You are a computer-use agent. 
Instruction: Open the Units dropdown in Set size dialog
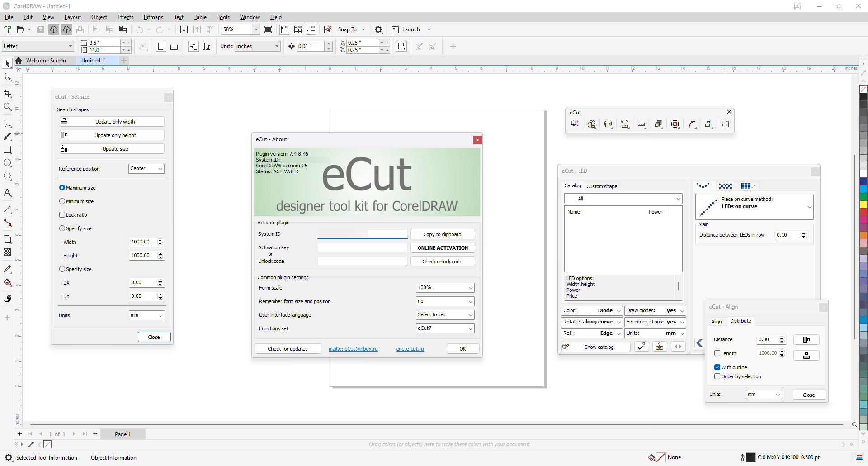click(146, 315)
